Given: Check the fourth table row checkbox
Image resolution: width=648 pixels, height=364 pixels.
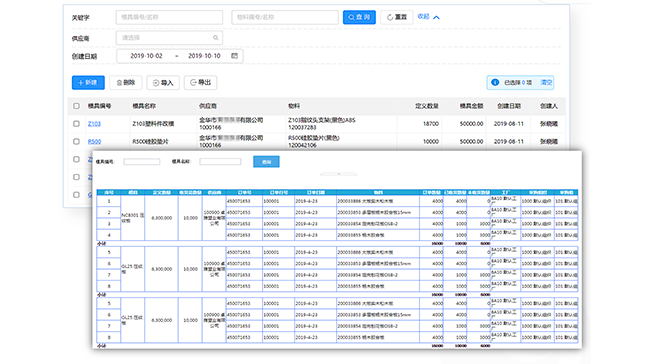Looking at the screenshot, I should [76, 177].
